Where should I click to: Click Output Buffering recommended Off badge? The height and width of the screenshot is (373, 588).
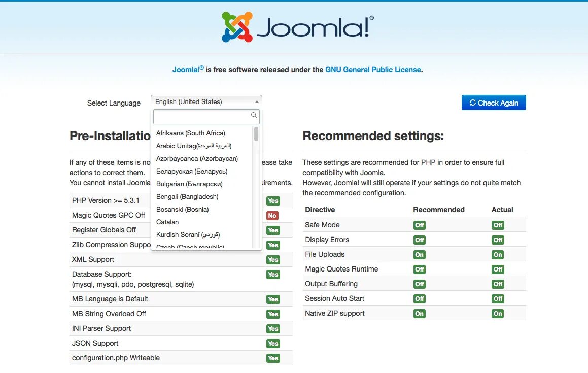[419, 284]
